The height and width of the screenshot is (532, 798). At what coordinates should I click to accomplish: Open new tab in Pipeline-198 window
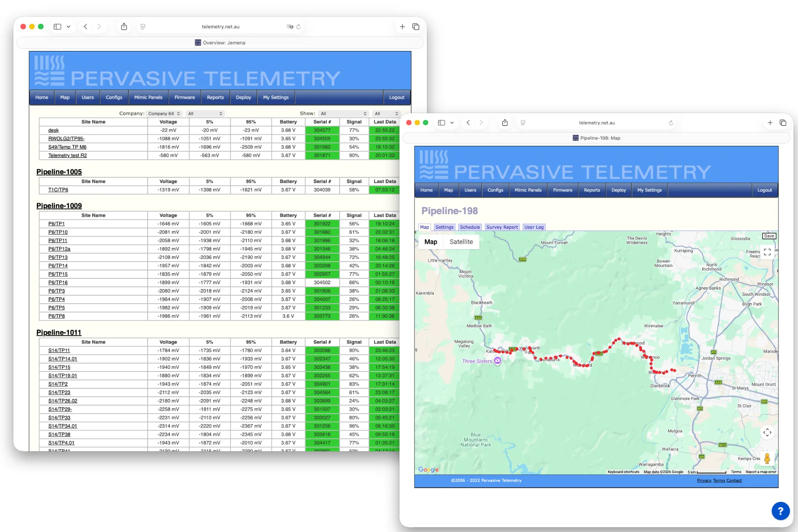(770, 123)
